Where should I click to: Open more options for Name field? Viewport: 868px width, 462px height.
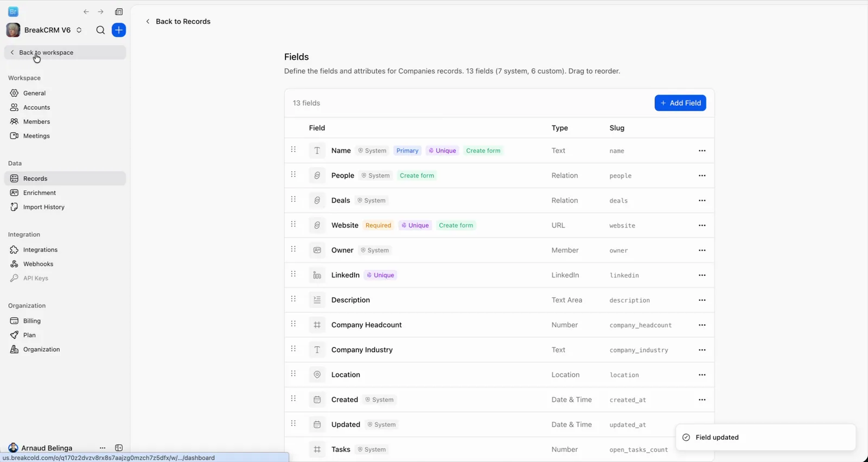702,151
